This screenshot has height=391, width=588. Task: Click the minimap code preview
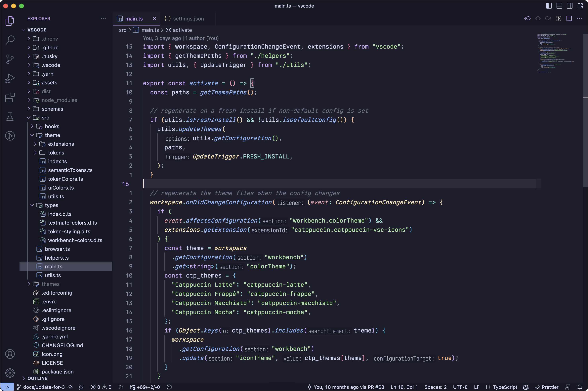pos(556,53)
